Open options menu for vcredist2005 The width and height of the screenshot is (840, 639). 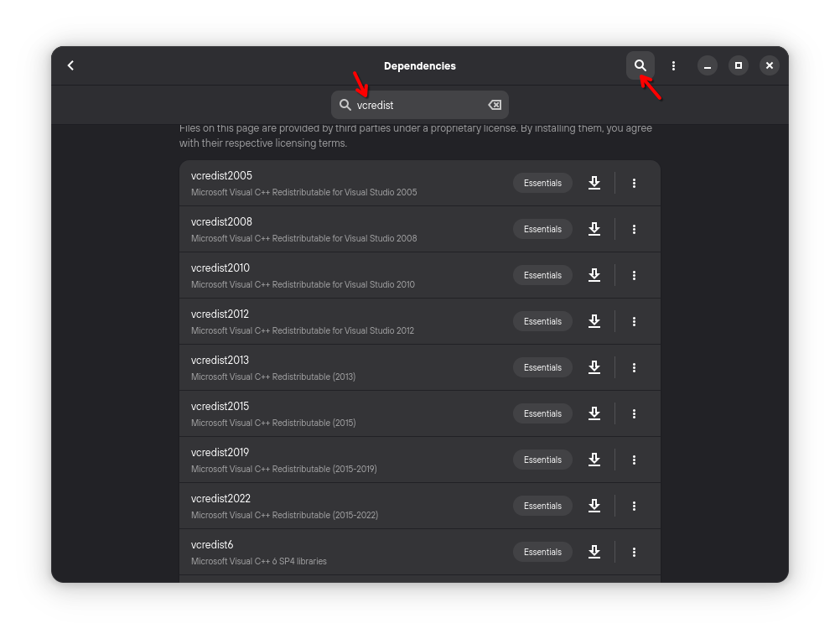point(634,183)
